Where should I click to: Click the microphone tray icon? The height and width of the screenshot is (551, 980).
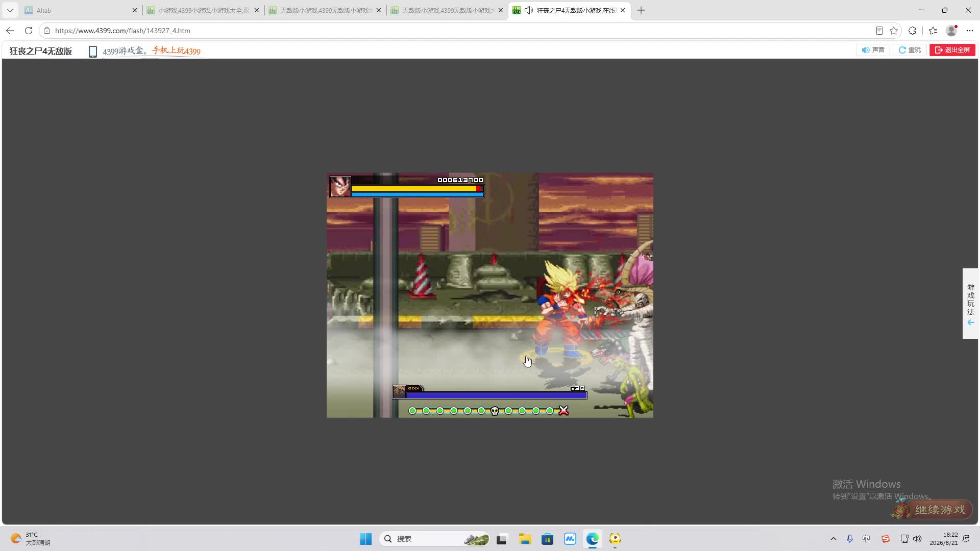tap(850, 539)
